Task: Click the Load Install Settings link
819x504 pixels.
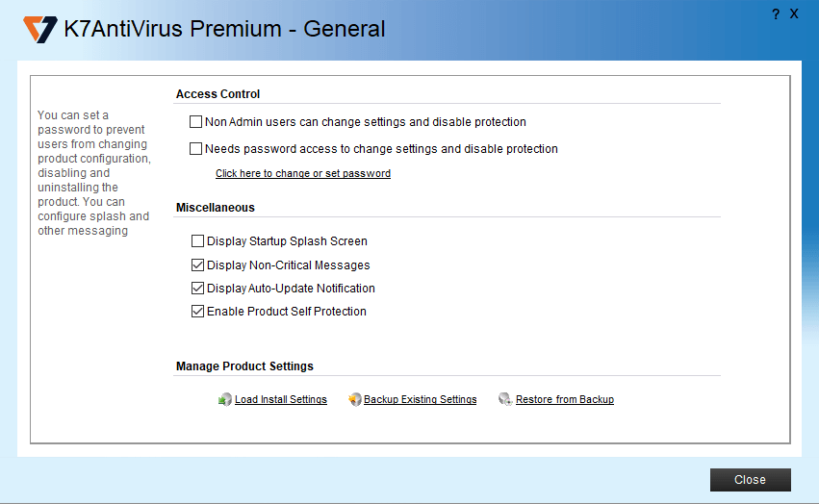Action: pos(281,400)
